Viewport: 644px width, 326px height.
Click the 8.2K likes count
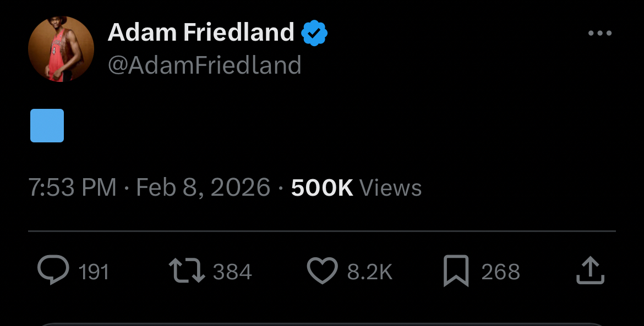[x=369, y=272]
